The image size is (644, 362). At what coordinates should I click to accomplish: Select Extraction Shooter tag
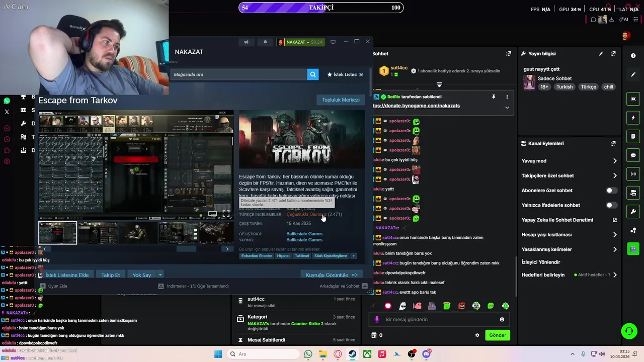click(x=257, y=256)
